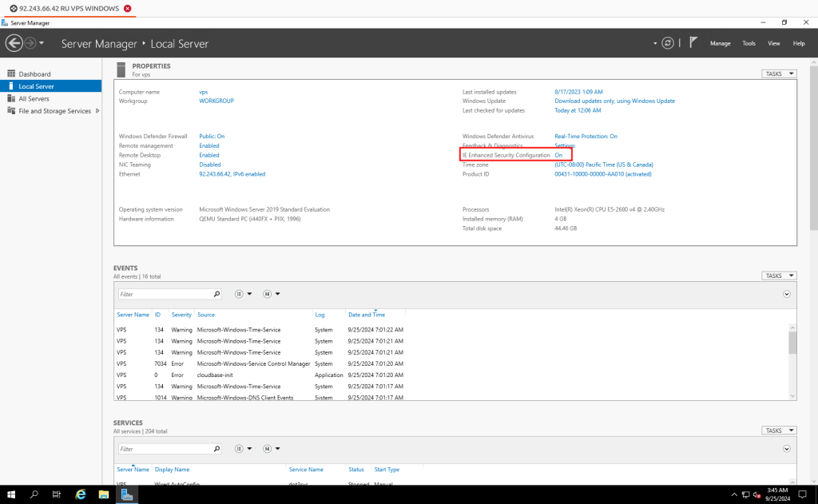Open the Tools menu
818x504 pixels.
pos(749,43)
